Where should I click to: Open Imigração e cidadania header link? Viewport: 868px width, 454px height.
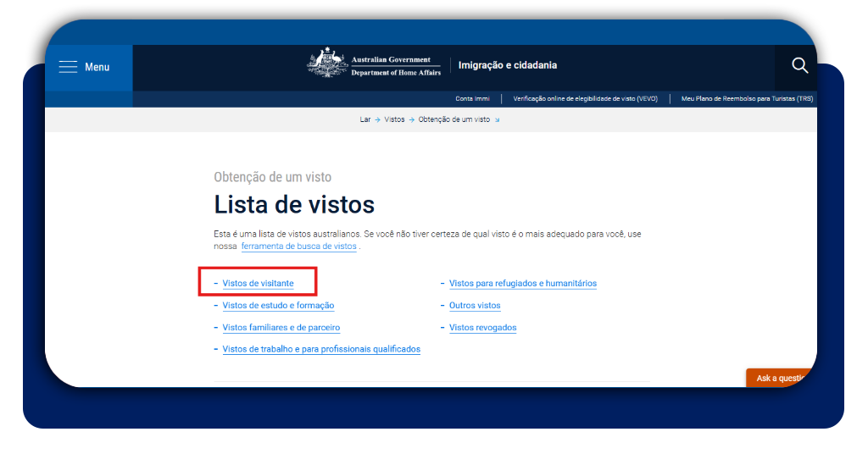[x=508, y=65]
